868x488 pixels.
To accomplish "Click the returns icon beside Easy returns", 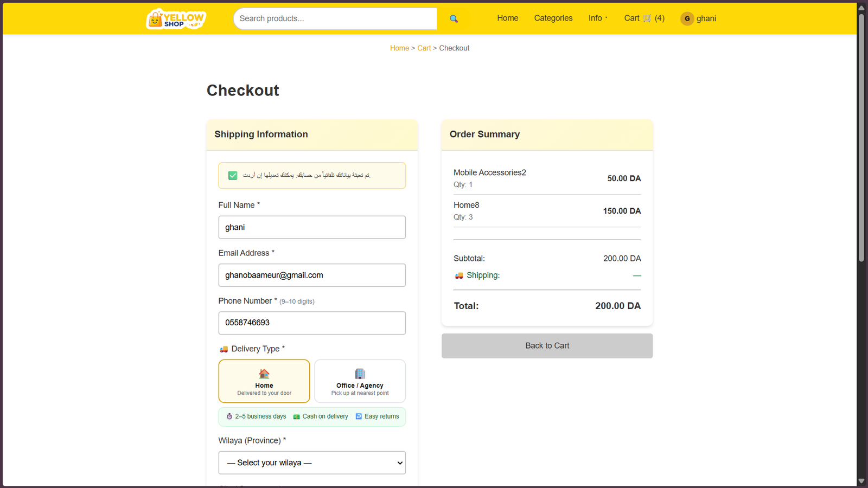I will 359,416.
